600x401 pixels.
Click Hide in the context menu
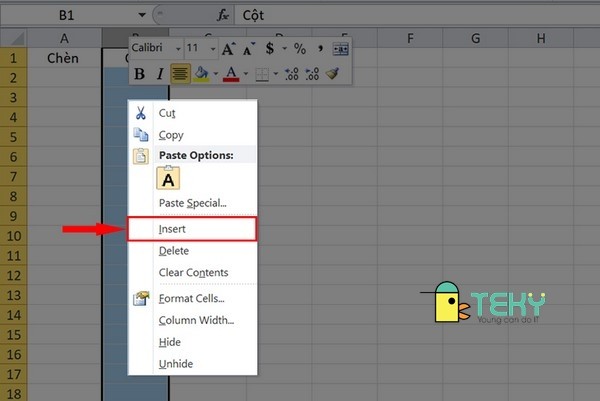click(192, 342)
